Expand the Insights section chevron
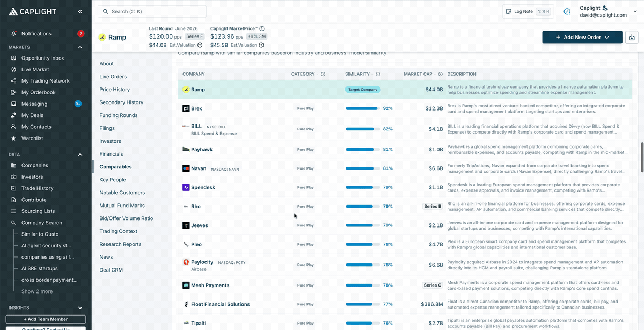Image resolution: width=644 pixels, height=330 pixels. click(x=80, y=308)
